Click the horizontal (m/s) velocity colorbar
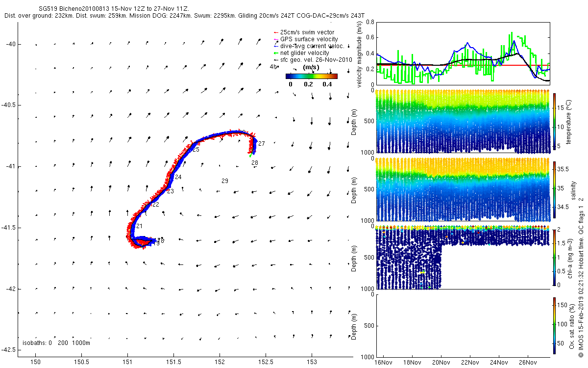This screenshot has height=368, width=588. pos(312,76)
